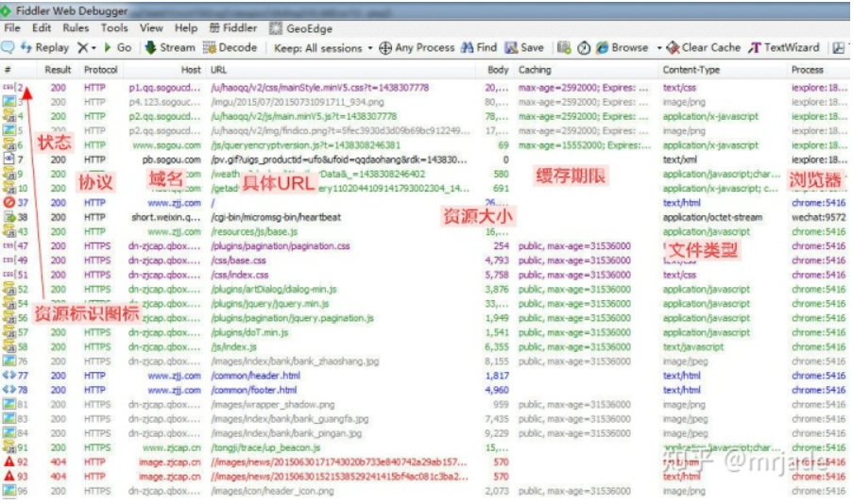Click the GeoEdge icon in menu bar
This screenshot has width=853, height=504.
[276, 28]
